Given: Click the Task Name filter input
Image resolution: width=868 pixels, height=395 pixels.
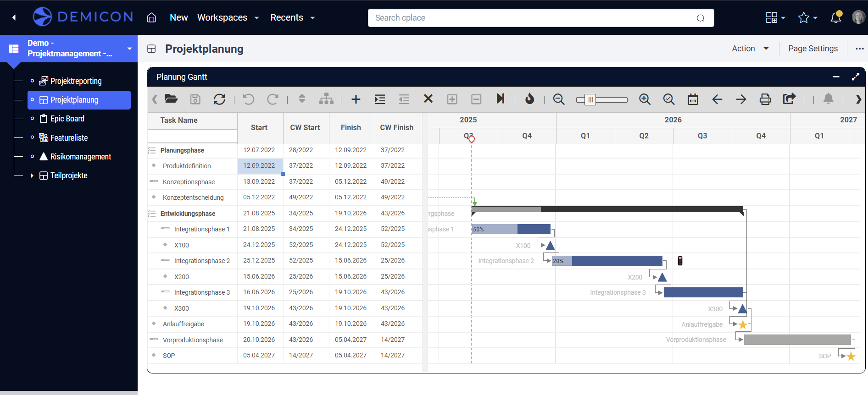Looking at the screenshot, I should coord(192,136).
